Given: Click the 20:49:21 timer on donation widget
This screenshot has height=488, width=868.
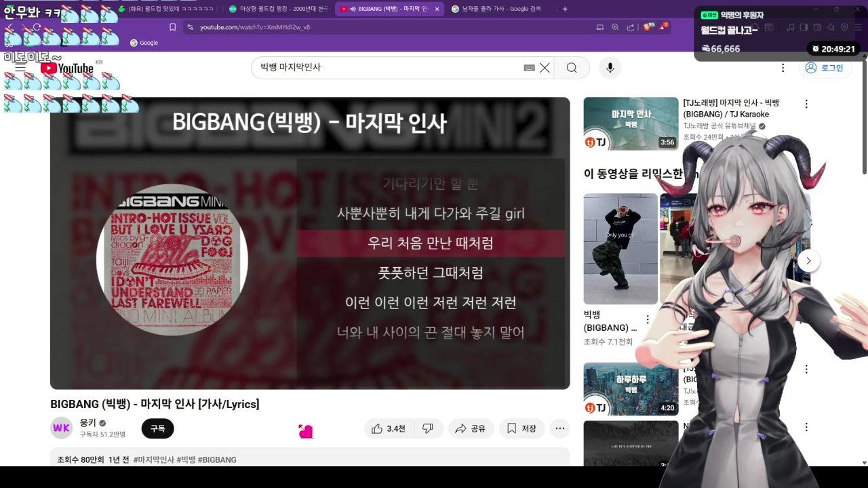Looking at the screenshot, I should click(x=833, y=49).
